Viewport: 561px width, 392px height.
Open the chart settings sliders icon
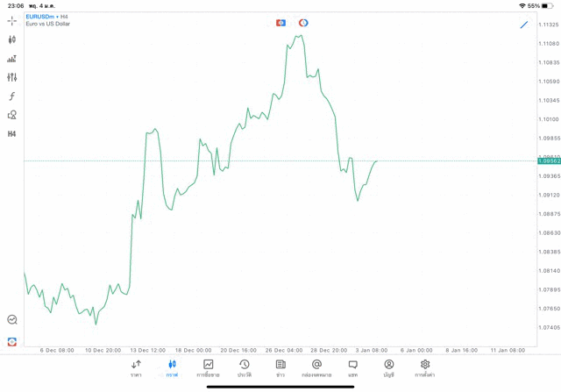12,77
